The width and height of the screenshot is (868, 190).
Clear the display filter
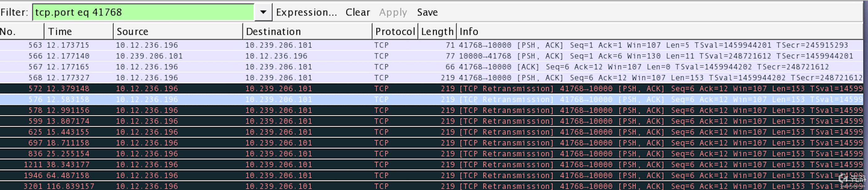[x=357, y=12]
